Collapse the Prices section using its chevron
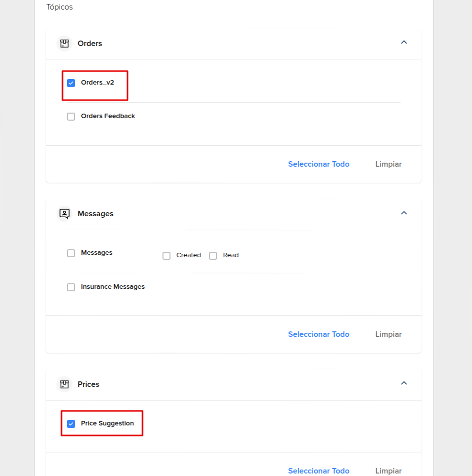 pyautogui.click(x=403, y=383)
